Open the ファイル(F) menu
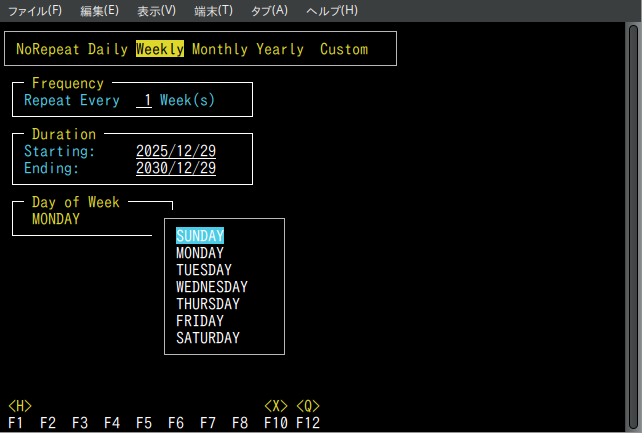Viewport: 642px width, 433px height. pos(35,10)
